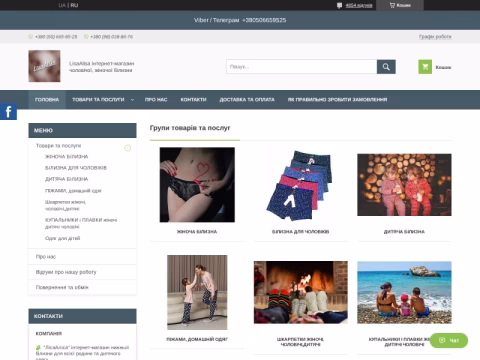Open family on beach category image

tap(404, 292)
